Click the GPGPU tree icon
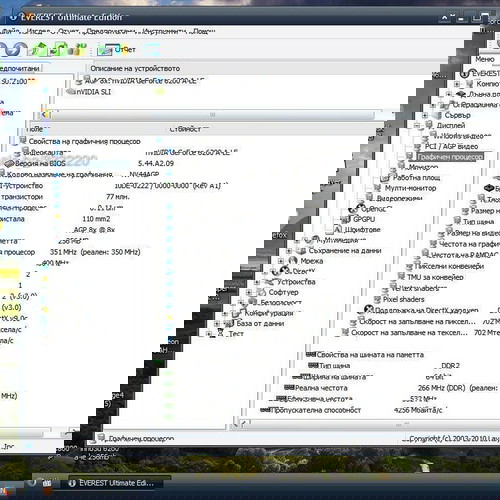 (x=345, y=219)
